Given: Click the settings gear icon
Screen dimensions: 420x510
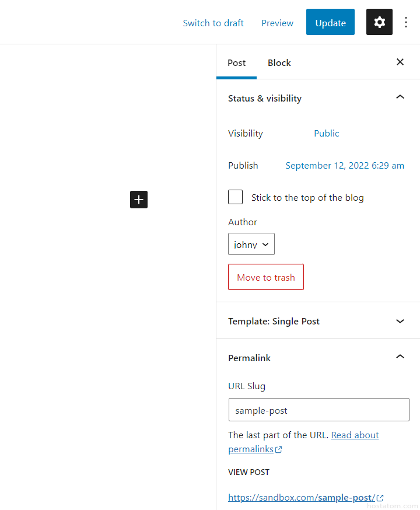Looking at the screenshot, I should (x=379, y=22).
